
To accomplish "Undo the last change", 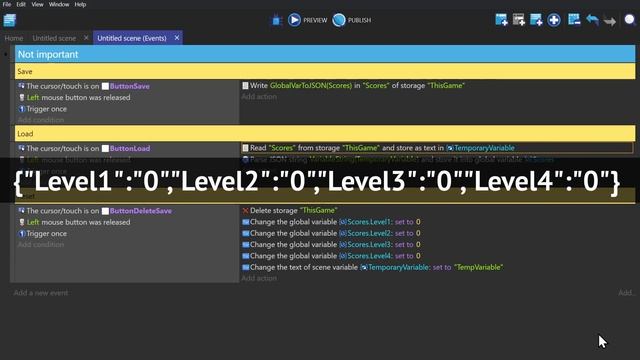I will click(x=592, y=20).
